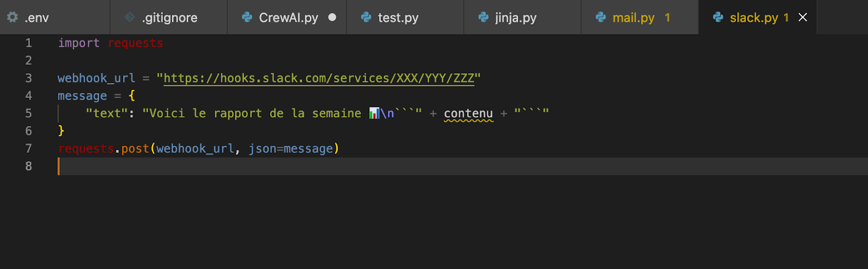This screenshot has width=868, height=269.
Task: Click the 'webhook_url' variable on line 3
Action: pyautogui.click(x=97, y=78)
